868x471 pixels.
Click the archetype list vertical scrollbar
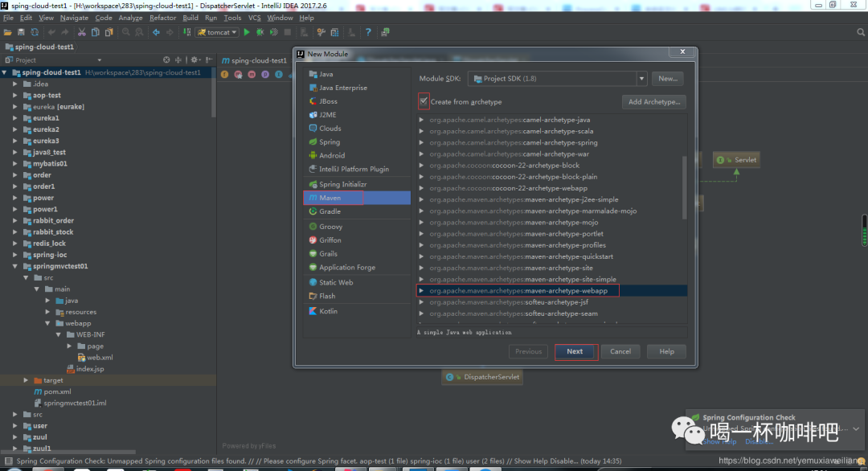point(684,188)
